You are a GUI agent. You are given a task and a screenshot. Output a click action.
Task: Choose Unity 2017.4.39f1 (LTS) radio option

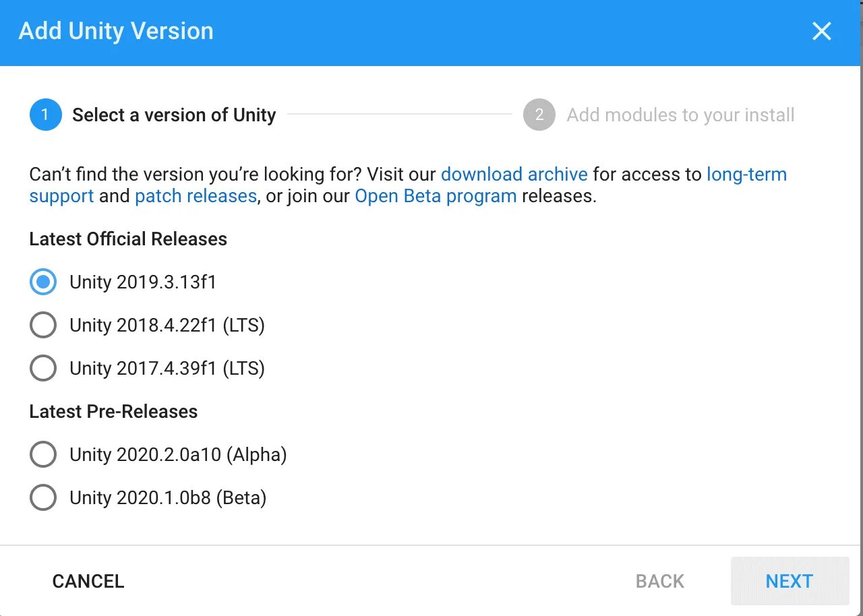[x=43, y=368]
